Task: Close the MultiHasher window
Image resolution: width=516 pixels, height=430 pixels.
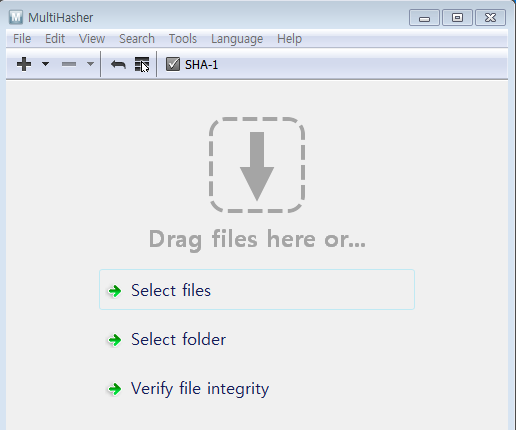Action: (x=490, y=18)
